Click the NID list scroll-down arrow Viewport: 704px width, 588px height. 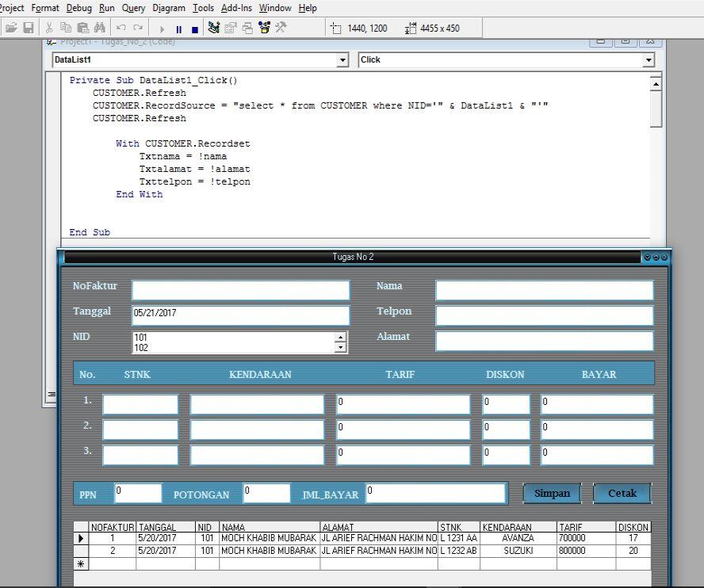click(341, 347)
